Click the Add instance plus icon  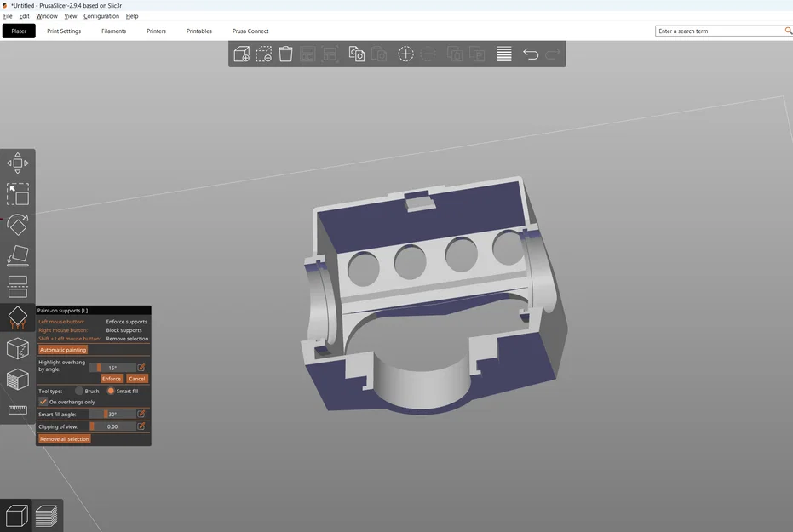[405, 54]
